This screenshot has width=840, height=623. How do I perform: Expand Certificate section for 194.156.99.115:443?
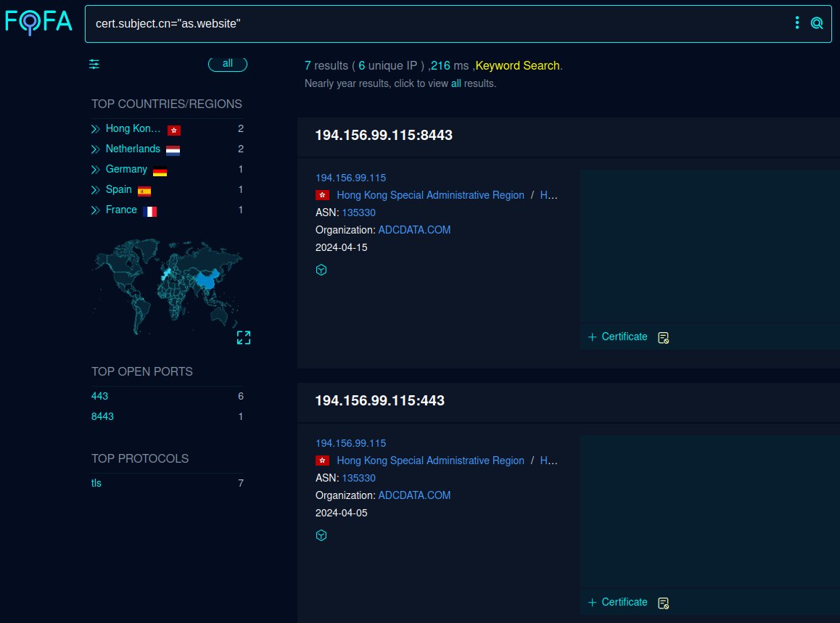click(618, 602)
